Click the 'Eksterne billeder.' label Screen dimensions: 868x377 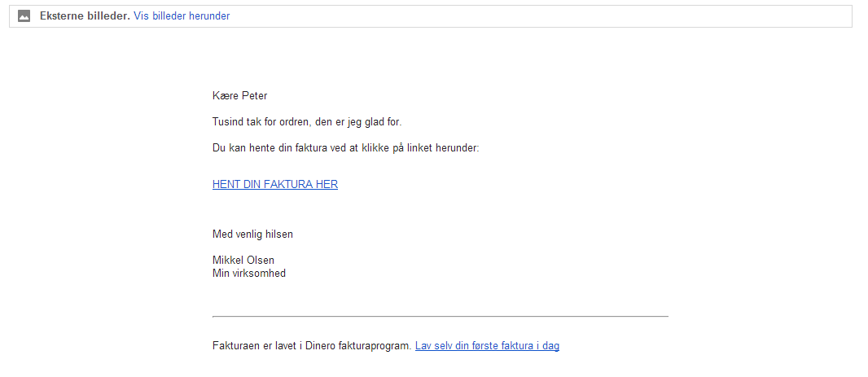point(85,16)
